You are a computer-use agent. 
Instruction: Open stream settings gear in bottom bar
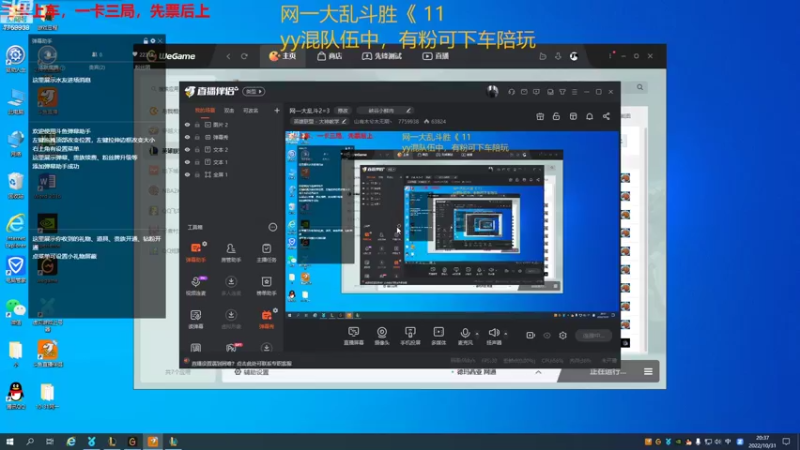click(563, 335)
